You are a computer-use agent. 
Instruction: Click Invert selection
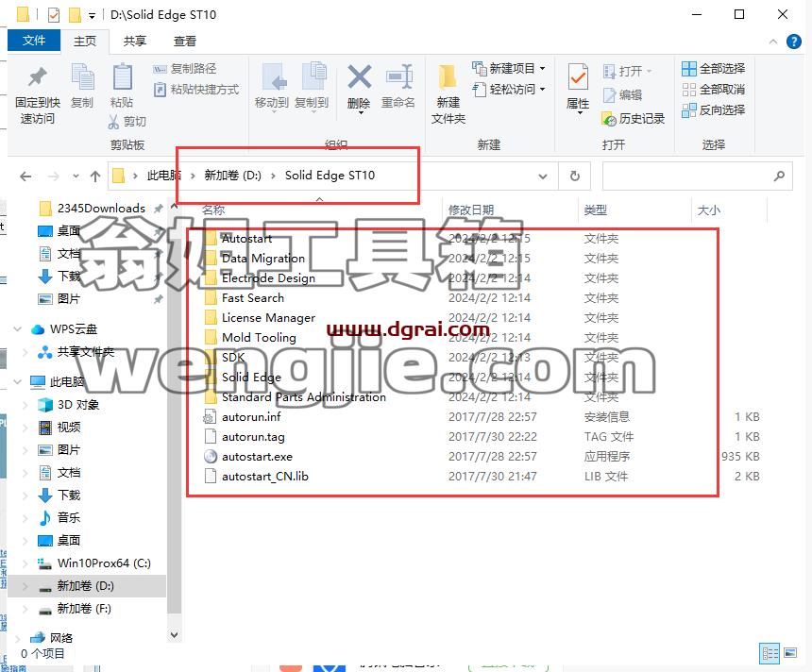click(713, 110)
